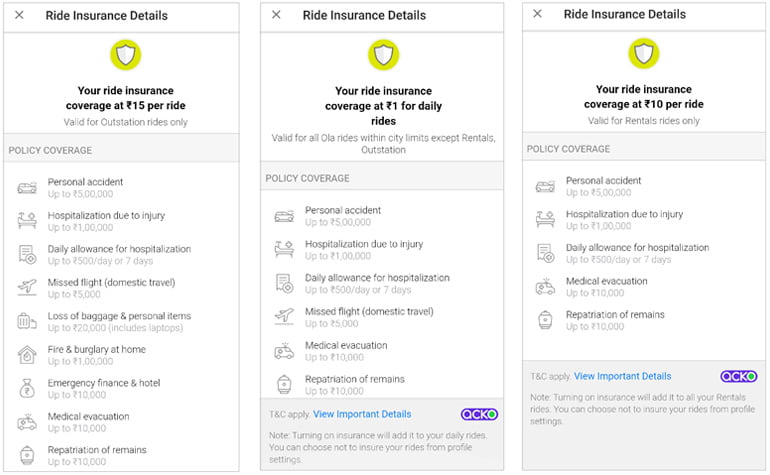
Task: Close the Outstation Ride Insurance Details panel
Action: [x=19, y=16]
